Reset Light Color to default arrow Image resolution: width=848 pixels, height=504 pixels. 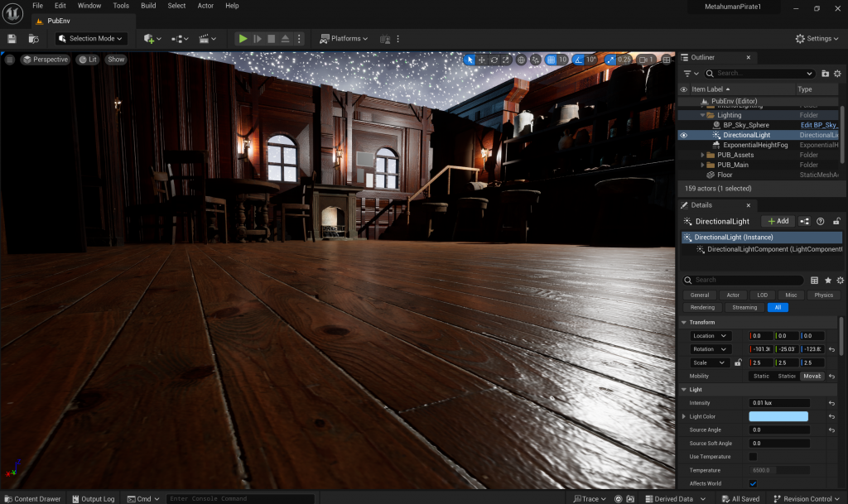click(x=831, y=416)
